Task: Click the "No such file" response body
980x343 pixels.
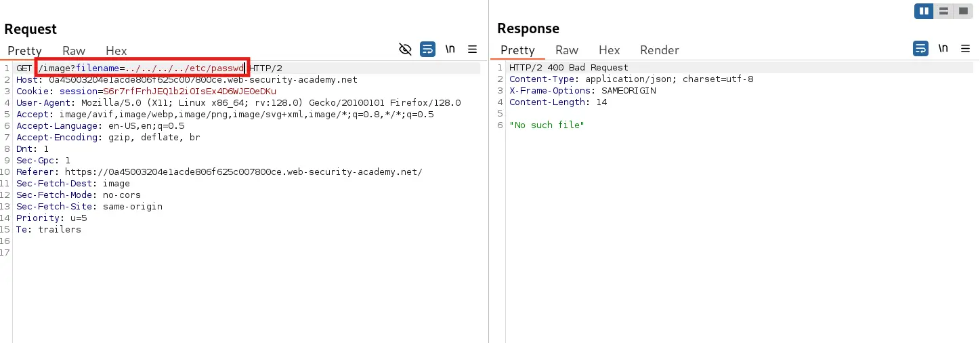Action: point(547,125)
